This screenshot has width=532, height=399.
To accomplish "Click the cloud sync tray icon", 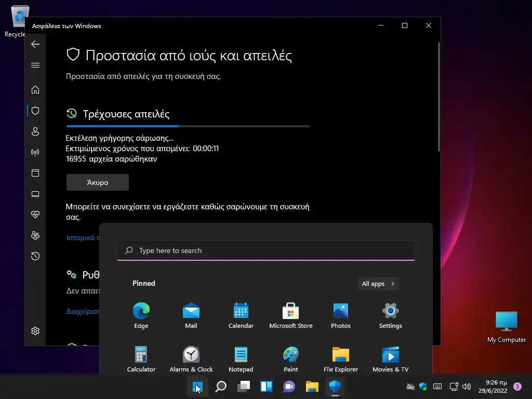I will [410, 387].
